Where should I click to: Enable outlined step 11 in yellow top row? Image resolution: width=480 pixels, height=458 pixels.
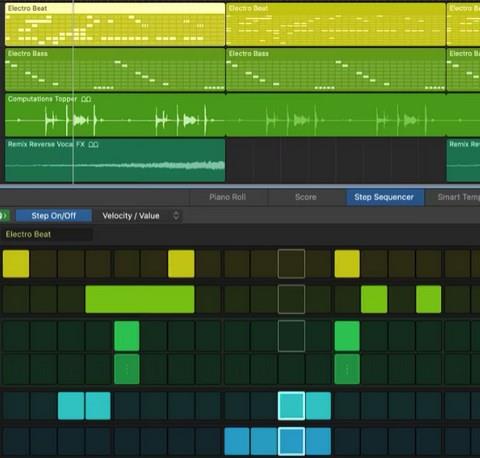tap(291, 264)
